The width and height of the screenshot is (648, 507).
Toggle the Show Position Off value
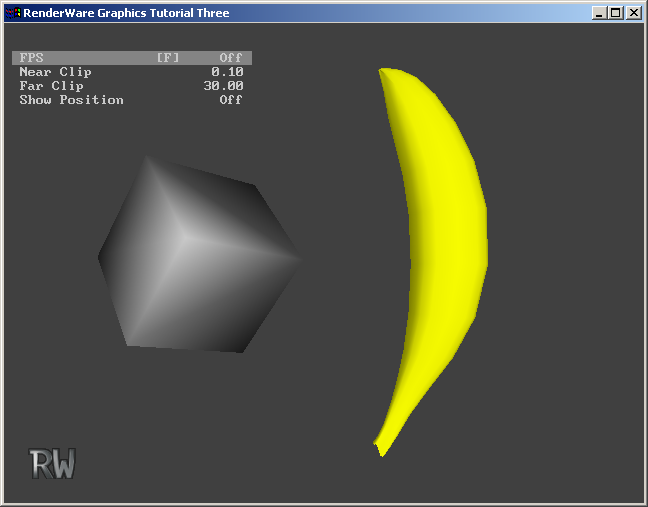click(x=231, y=100)
